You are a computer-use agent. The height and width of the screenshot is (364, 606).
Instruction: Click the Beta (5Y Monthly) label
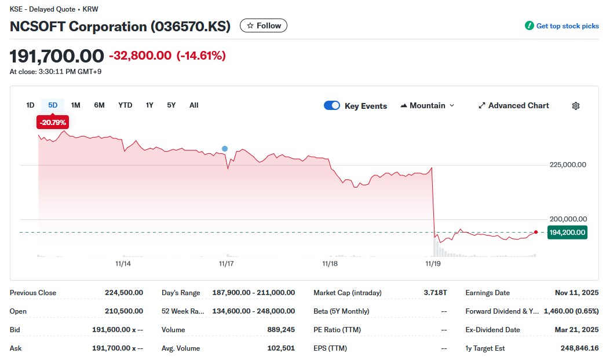[x=341, y=311]
